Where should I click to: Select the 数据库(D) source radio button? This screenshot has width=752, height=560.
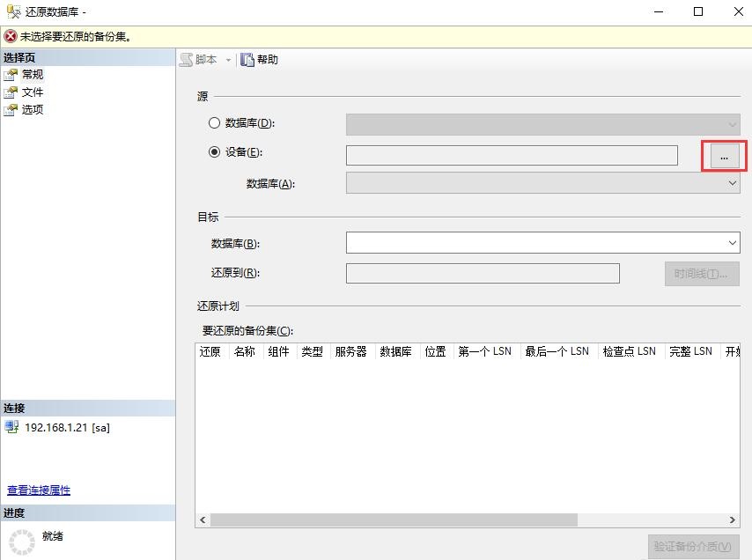tap(214, 122)
